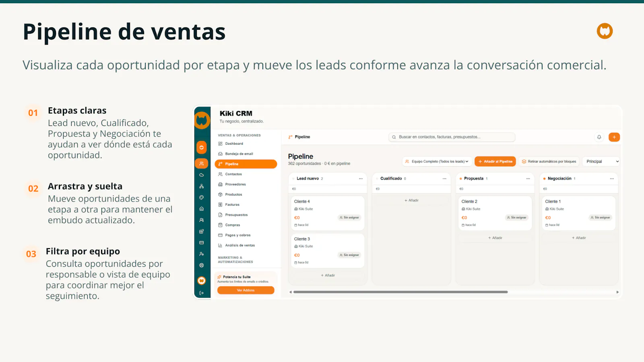The width and height of the screenshot is (644, 362).
Task: Select Pipeline in the sidebar menu
Action: pyautogui.click(x=246, y=164)
